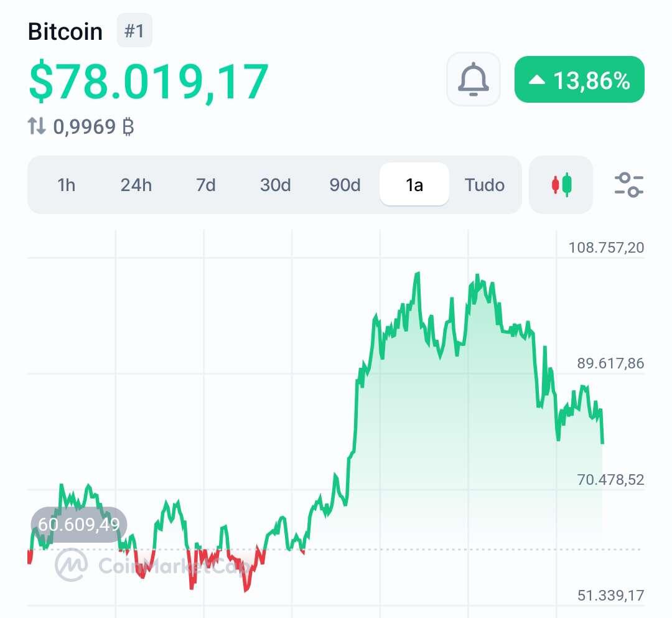Select the 7d timeframe
The image size is (672, 618).
pyautogui.click(x=206, y=185)
